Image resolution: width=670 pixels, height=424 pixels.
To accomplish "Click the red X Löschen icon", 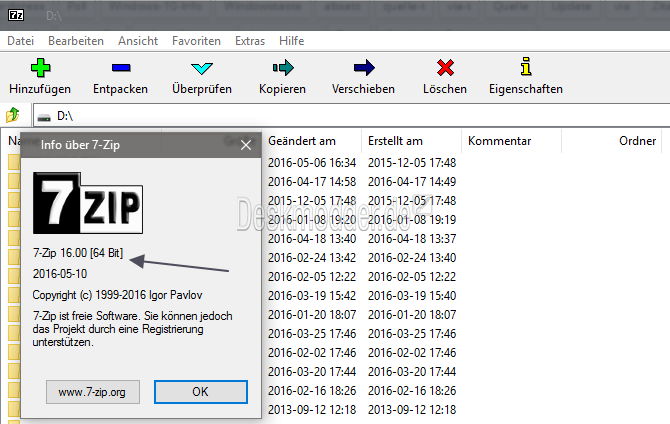I will point(445,68).
